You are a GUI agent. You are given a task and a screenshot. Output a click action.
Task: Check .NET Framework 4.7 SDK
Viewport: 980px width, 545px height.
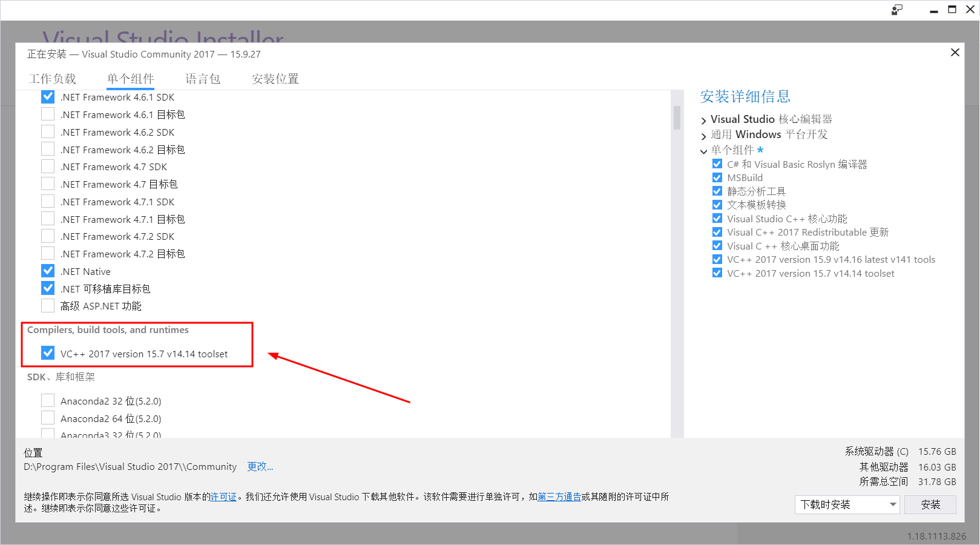[48, 167]
